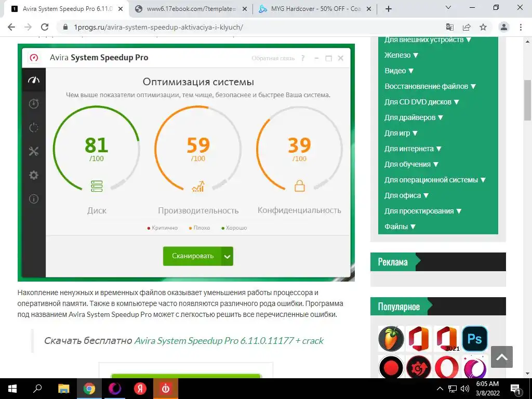Click the Avira power sidebar icon
The width and height of the screenshot is (532, 399).
[34, 128]
